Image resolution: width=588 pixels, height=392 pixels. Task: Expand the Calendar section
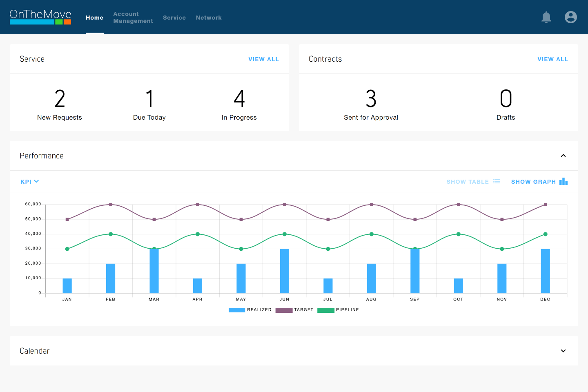[563, 351]
